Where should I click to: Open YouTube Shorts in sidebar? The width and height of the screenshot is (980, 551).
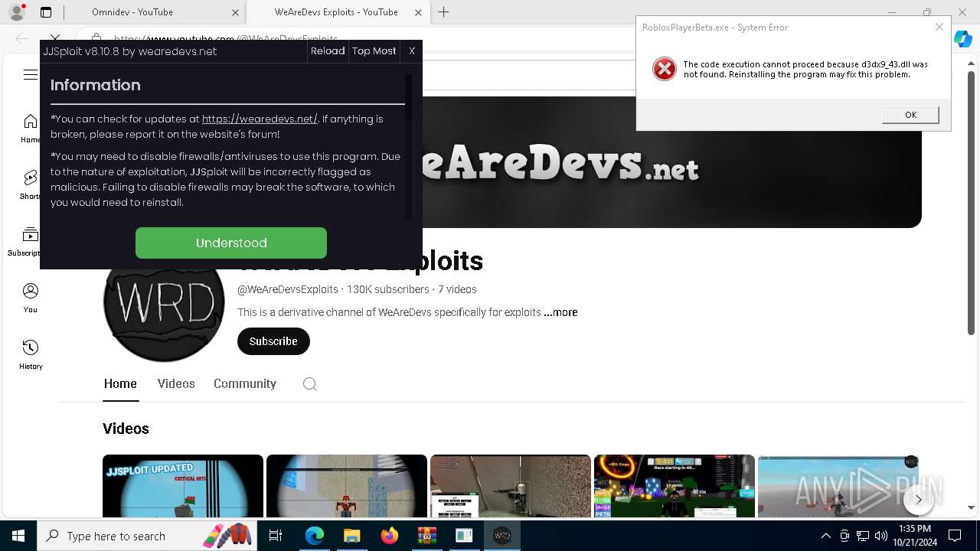[31, 184]
